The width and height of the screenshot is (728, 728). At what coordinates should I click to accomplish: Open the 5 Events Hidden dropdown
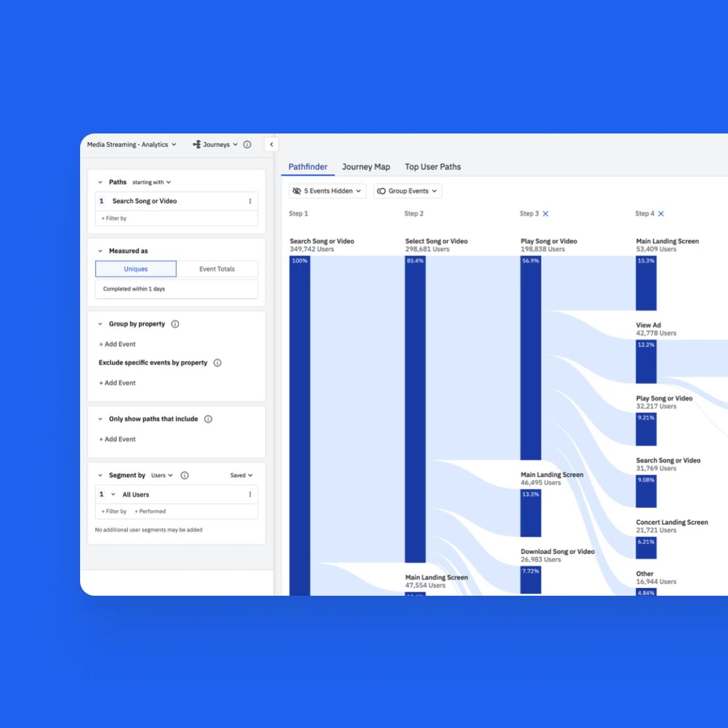[327, 191]
